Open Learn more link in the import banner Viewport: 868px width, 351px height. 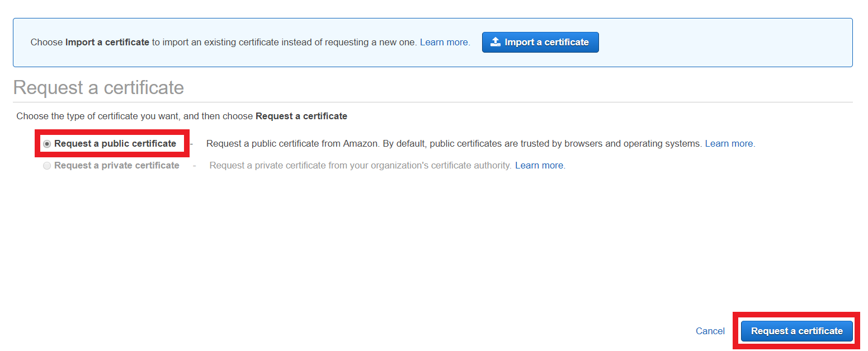445,43
